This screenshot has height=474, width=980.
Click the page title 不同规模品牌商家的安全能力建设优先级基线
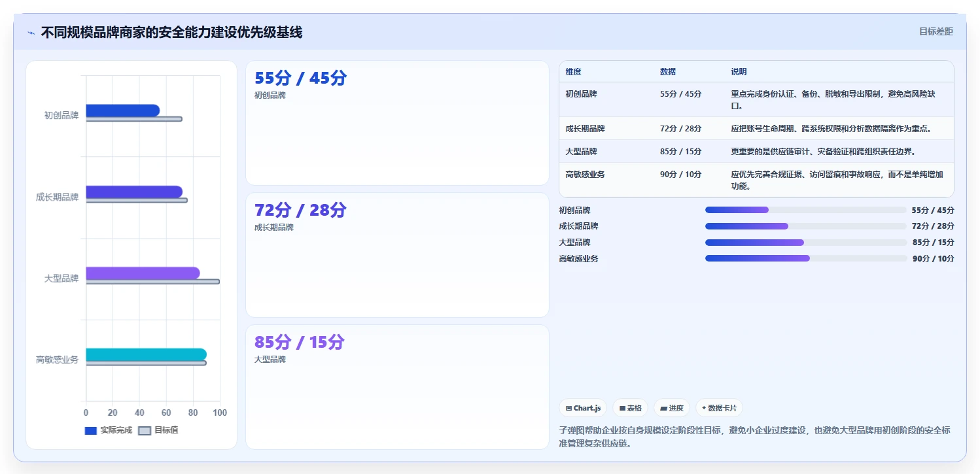point(171,33)
